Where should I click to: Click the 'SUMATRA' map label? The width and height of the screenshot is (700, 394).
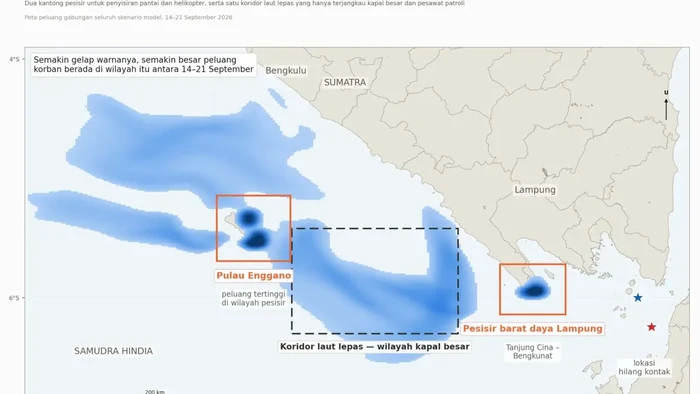pos(345,83)
